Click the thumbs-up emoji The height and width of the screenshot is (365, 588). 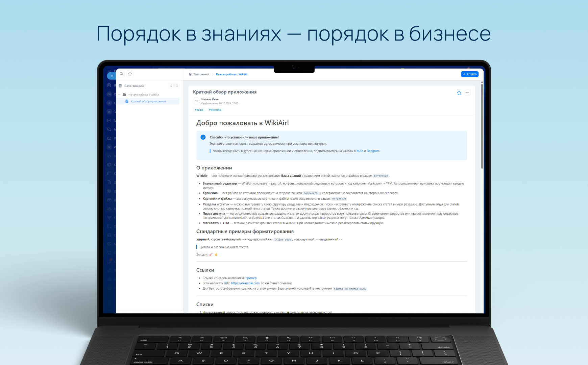tap(216, 254)
